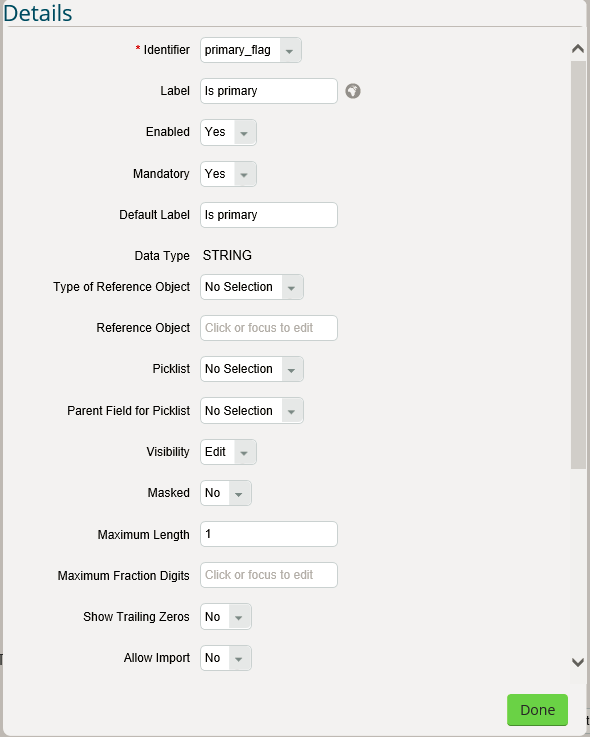Open the Identifier primary_flag dropdown
590x737 pixels.
click(251, 50)
